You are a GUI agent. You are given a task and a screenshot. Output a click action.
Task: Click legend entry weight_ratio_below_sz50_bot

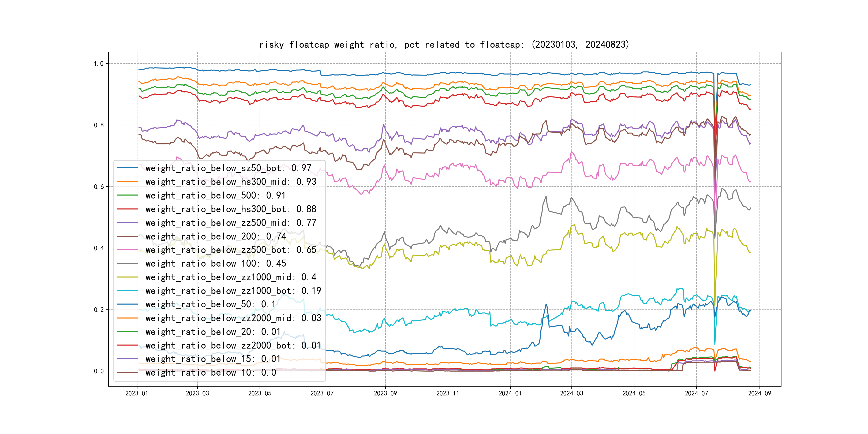(x=228, y=168)
